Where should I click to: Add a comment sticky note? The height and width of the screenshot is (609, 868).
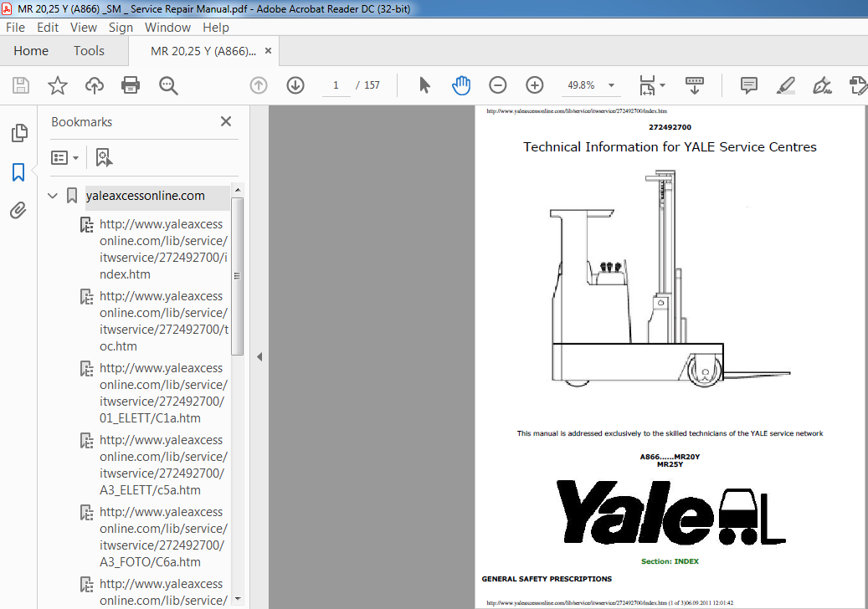(x=749, y=85)
